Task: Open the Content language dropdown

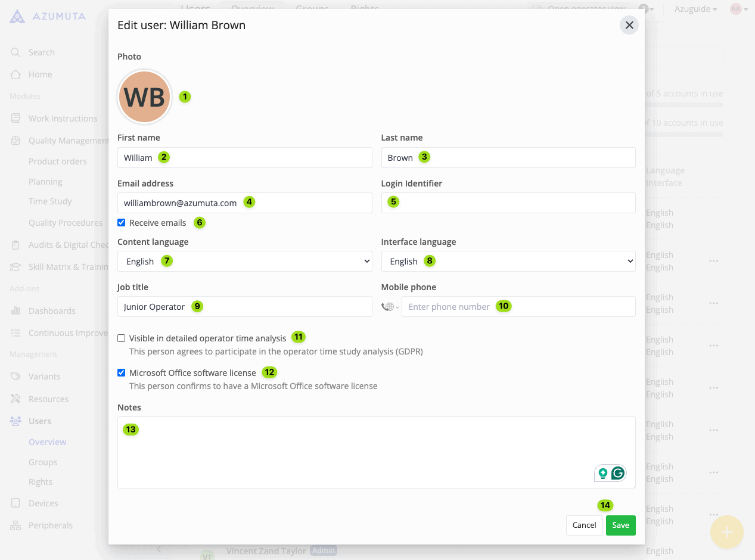Action: tap(244, 262)
